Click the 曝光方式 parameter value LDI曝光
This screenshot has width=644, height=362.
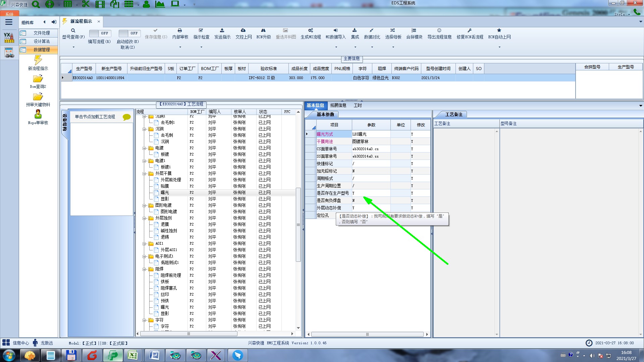point(371,134)
